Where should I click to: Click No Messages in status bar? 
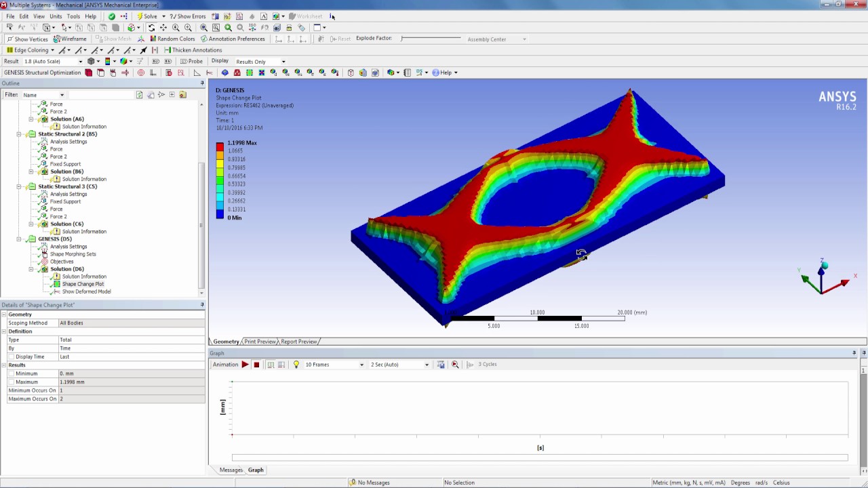click(374, 483)
